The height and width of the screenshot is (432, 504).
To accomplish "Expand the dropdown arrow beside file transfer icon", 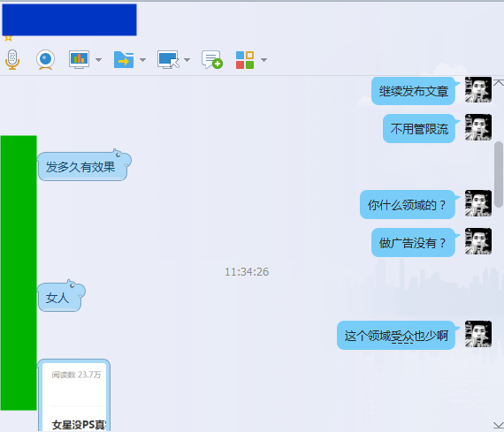I will click(142, 60).
